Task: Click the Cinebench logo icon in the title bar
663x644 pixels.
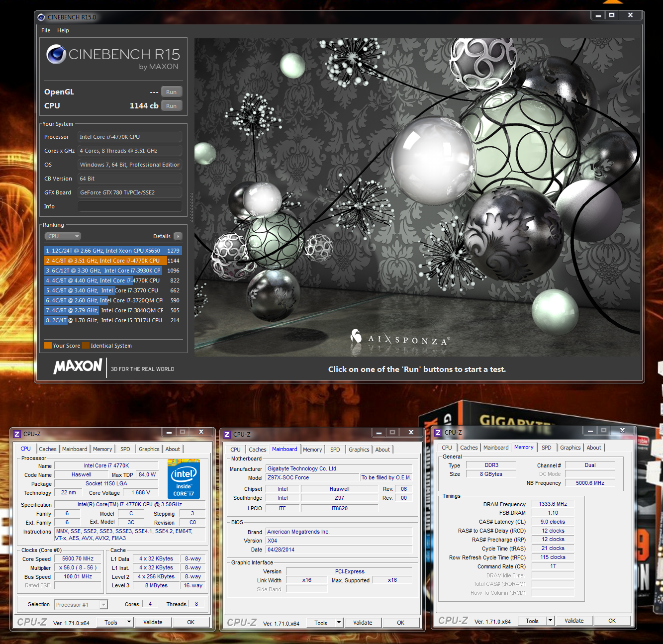Action: pyautogui.click(x=41, y=17)
